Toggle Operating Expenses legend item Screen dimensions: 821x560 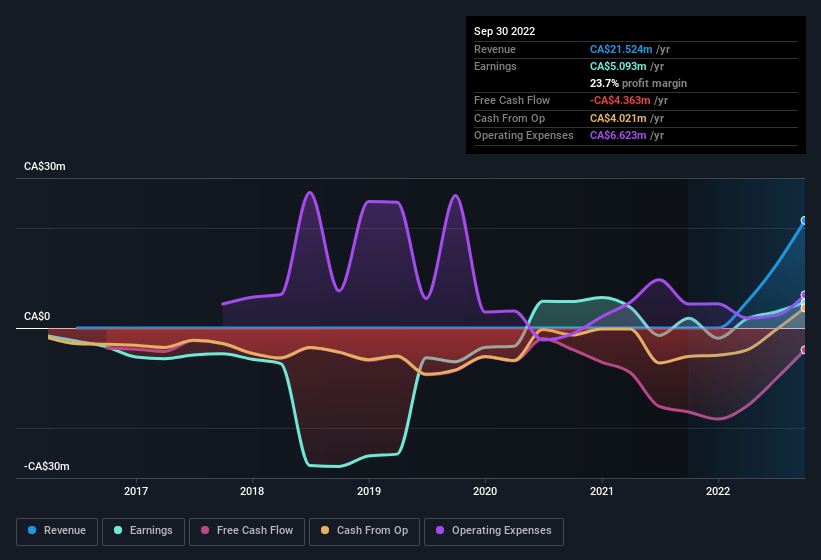point(494,531)
